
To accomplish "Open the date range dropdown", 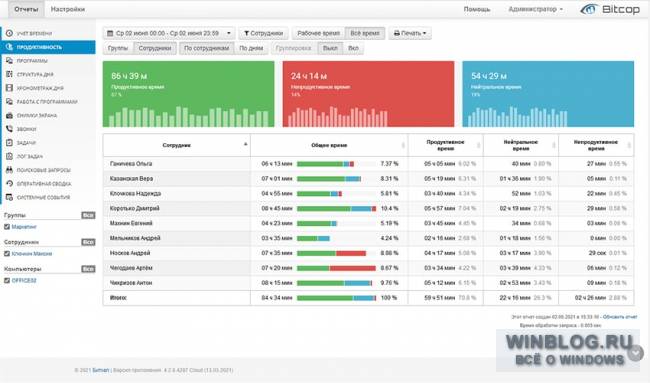I will [169, 33].
